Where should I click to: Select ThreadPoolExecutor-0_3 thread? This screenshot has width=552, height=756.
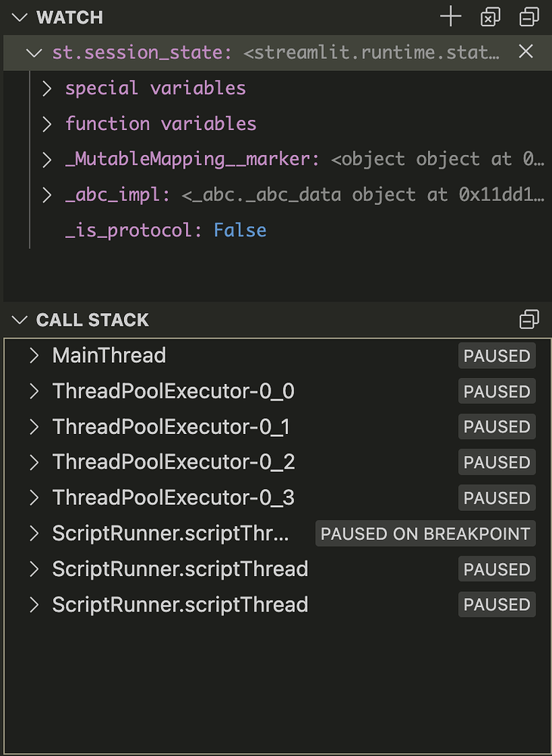pos(173,498)
